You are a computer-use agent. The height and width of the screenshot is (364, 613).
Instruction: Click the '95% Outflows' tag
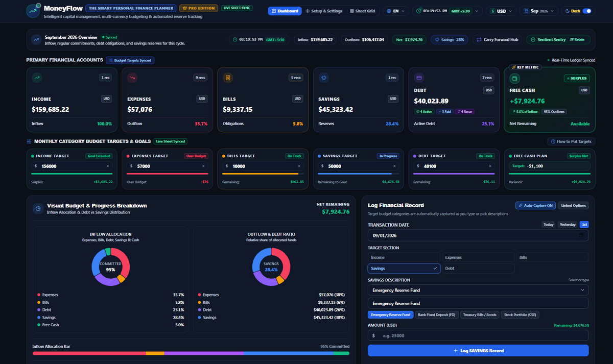554,111
